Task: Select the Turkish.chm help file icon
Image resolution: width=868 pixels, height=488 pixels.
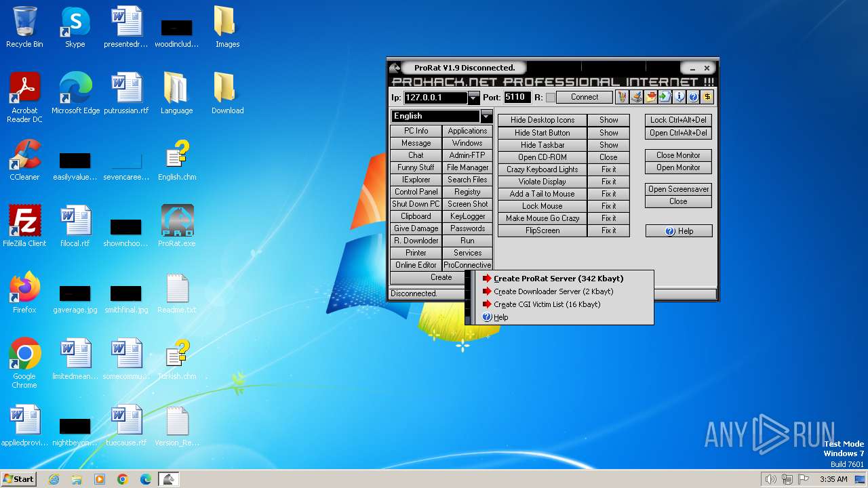Action: 177,360
